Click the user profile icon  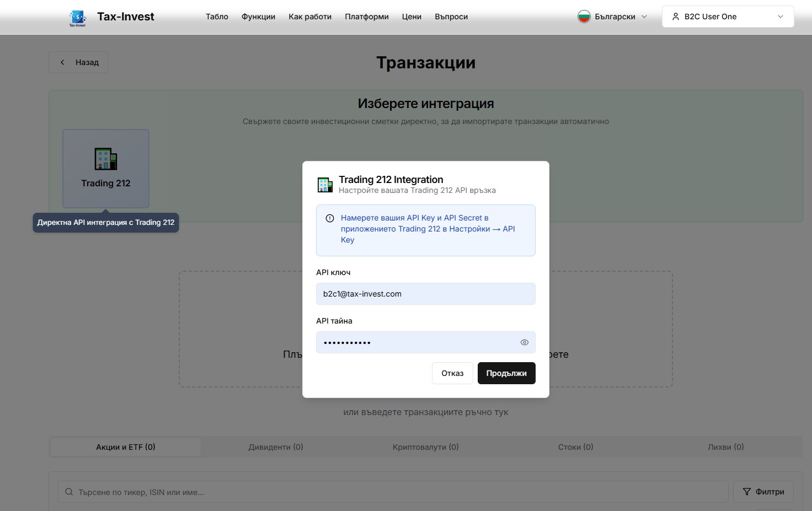coord(675,17)
